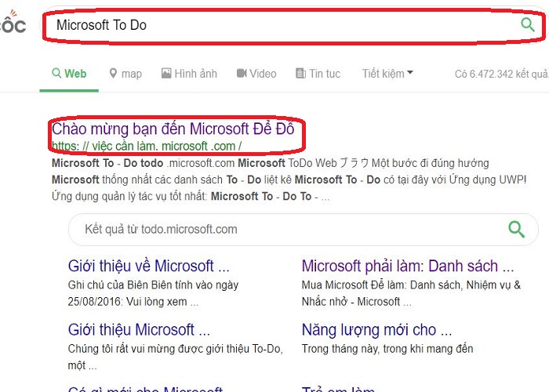549x392 pixels.
Task: Open Microsoft phải làm: Danh sách ... sublink
Action: [408, 266]
